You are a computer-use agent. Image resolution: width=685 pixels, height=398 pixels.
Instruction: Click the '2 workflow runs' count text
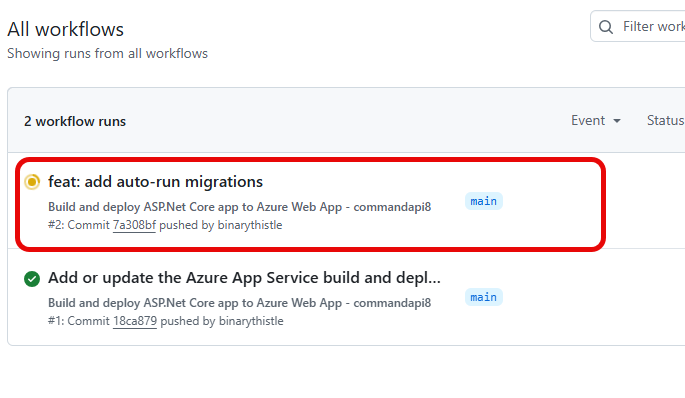[x=75, y=121]
